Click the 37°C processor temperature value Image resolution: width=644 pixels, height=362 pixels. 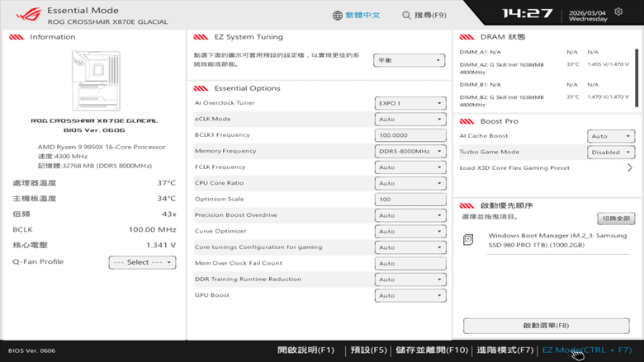pyautogui.click(x=166, y=183)
